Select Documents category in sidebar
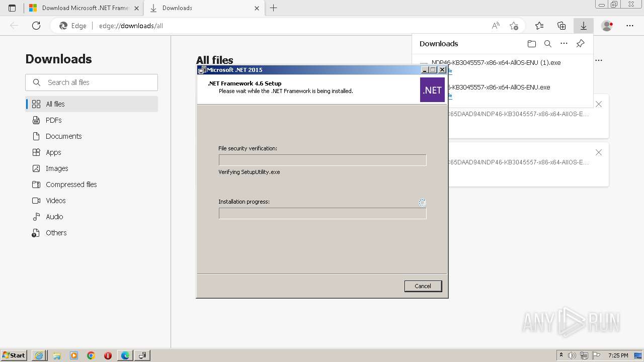 (x=92, y=136)
